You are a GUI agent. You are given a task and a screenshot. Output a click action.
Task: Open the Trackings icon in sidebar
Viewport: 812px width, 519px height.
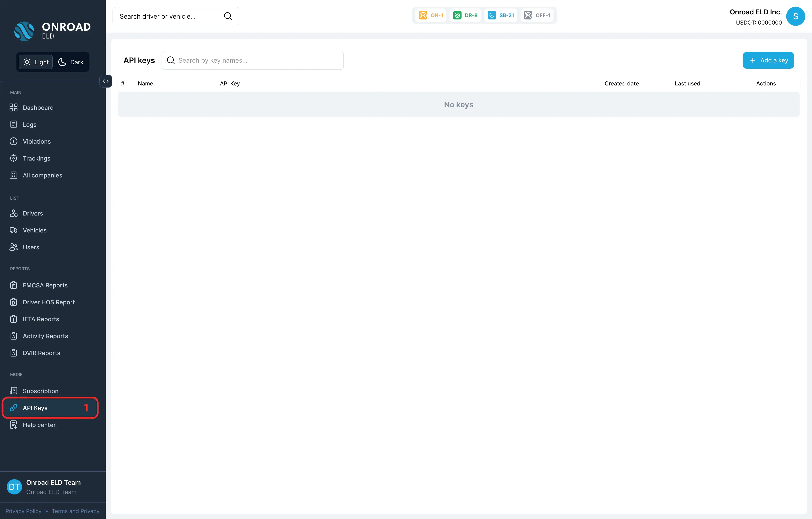pyautogui.click(x=14, y=158)
